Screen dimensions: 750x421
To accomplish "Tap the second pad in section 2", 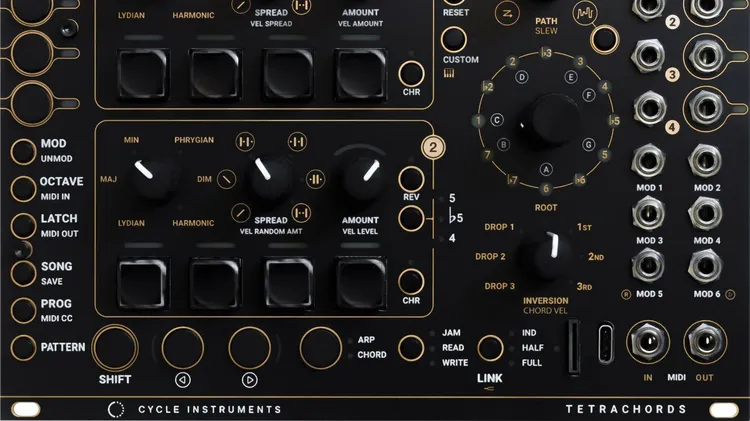I will tap(215, 283).
